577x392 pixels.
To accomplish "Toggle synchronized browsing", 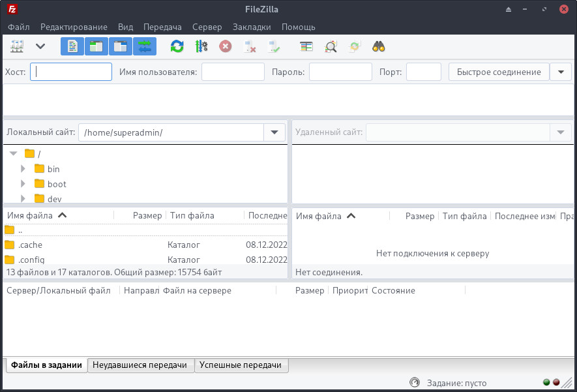I will tap(355, 47).
